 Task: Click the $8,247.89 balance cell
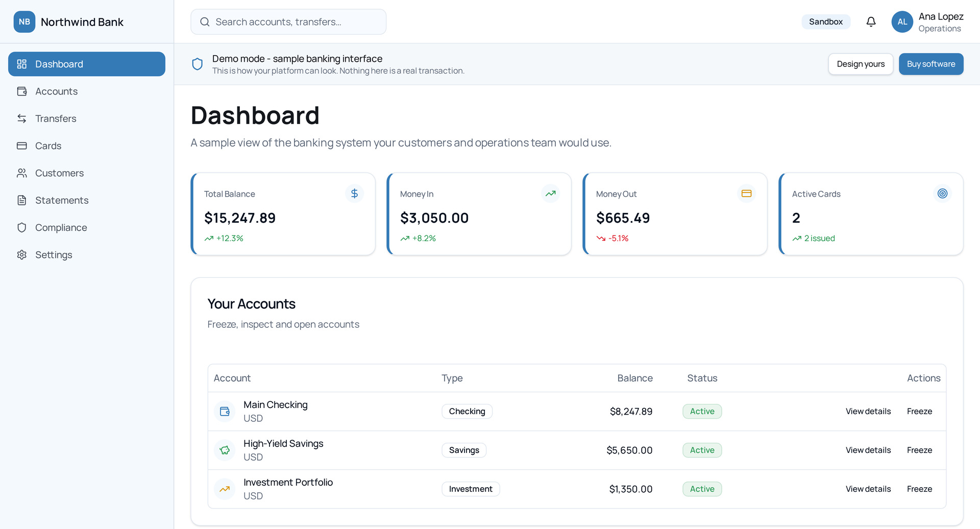coord(631,412)
